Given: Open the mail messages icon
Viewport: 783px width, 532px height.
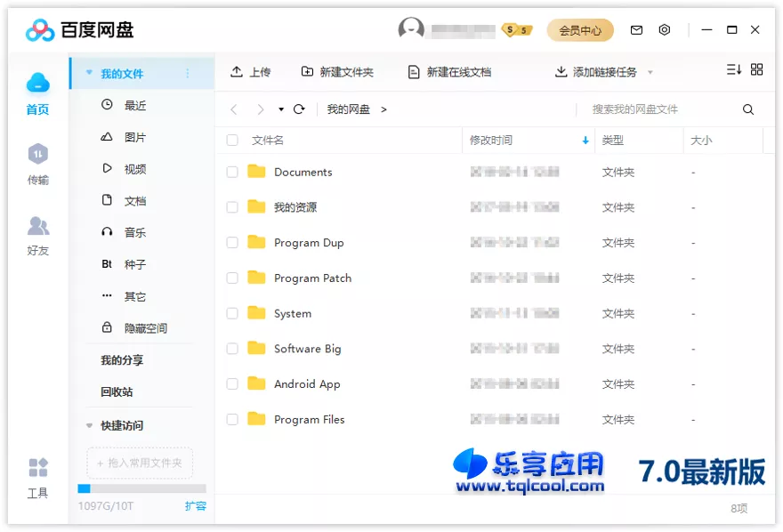Looking at the screenshot, I should click(636, 30).
